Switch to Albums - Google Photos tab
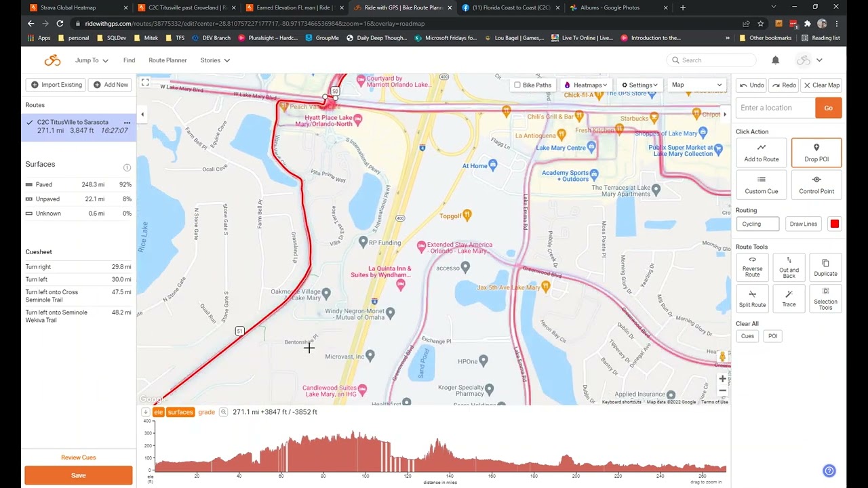The image size is (868, 488). coord(618,7)
